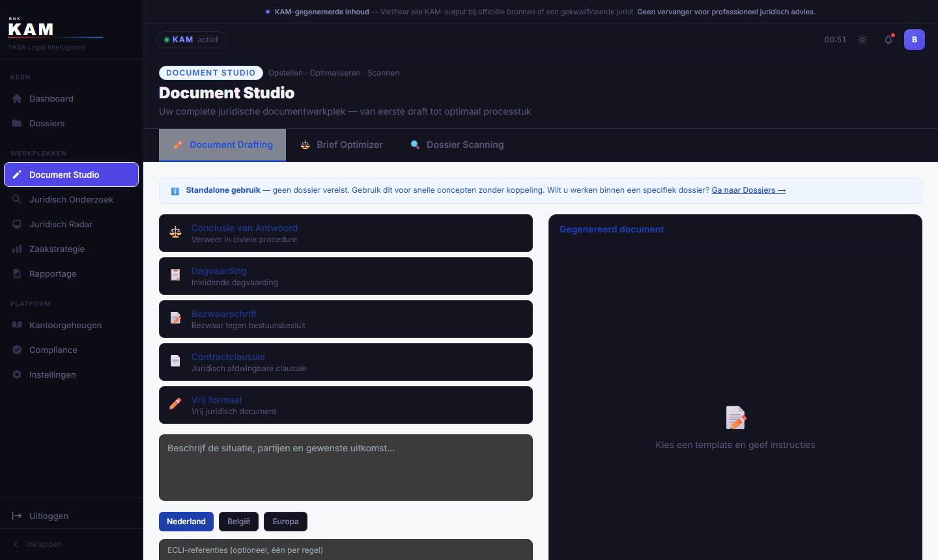Open the notifications bell

pos(888,40)
